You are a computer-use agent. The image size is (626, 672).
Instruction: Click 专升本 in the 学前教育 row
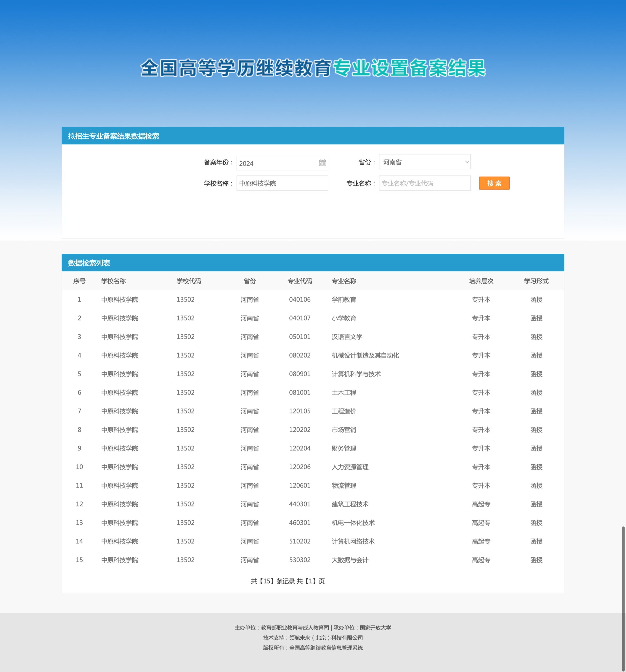481,300
